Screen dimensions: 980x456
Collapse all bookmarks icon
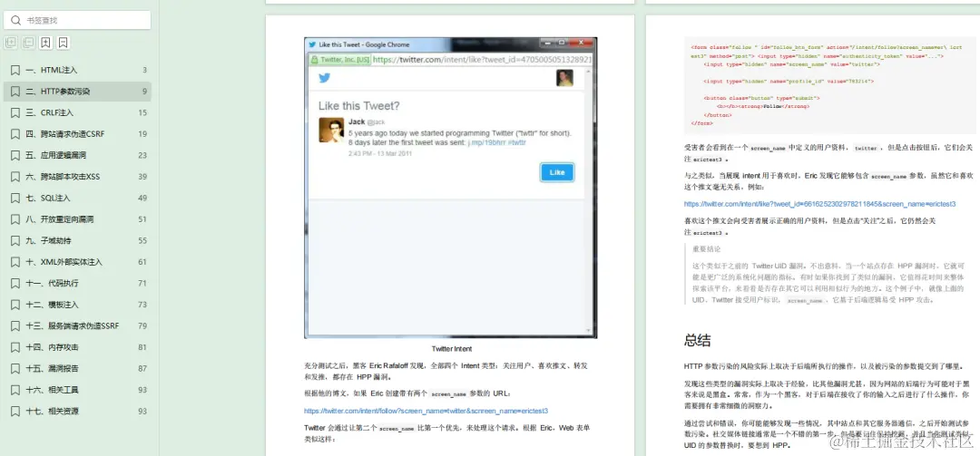pos(28,44)
